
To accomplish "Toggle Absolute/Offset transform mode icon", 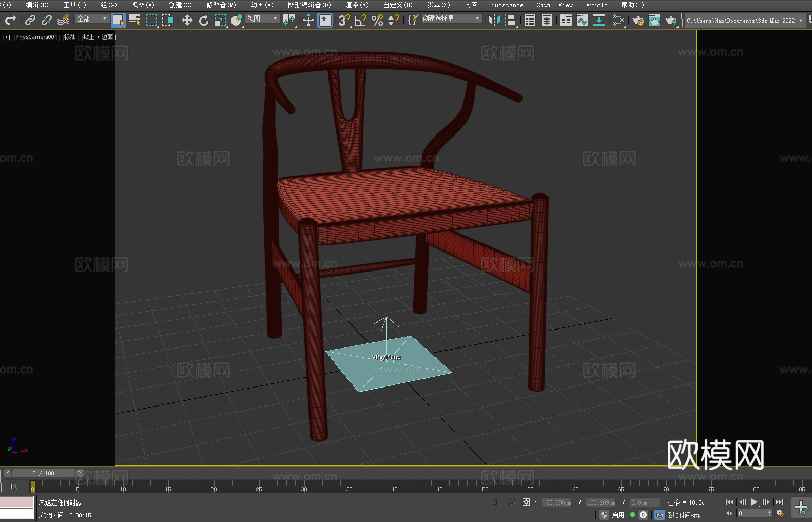I will point(526,502).
